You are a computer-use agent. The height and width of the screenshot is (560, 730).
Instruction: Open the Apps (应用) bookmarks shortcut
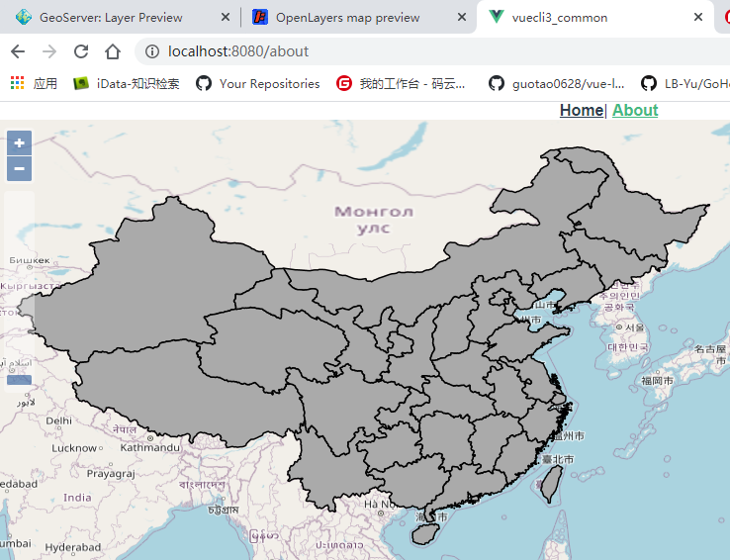(34, 83)
